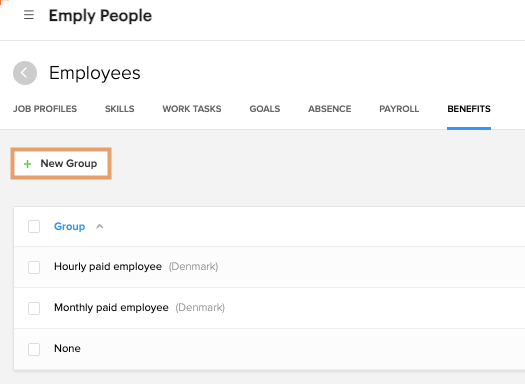This screenshot has height=384, width=525.
Task: Select the Benefits tab
Action: (x=469, y=109)
